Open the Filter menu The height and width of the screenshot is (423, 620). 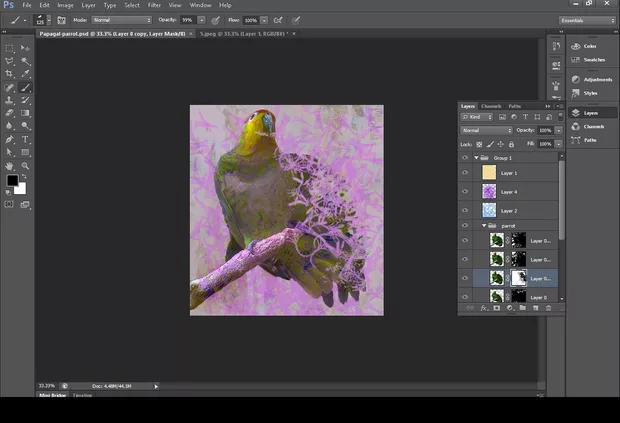[x=154, y=5]
